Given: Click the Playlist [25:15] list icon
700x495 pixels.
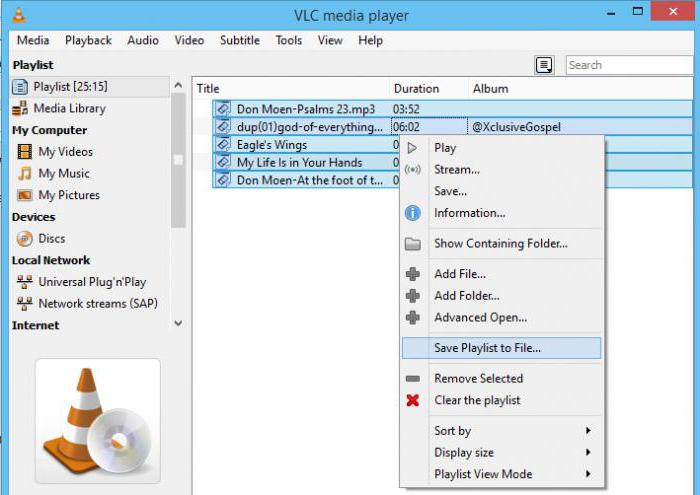Looking at the screenshot, I should pyautogui.click(x=20, y=87).
